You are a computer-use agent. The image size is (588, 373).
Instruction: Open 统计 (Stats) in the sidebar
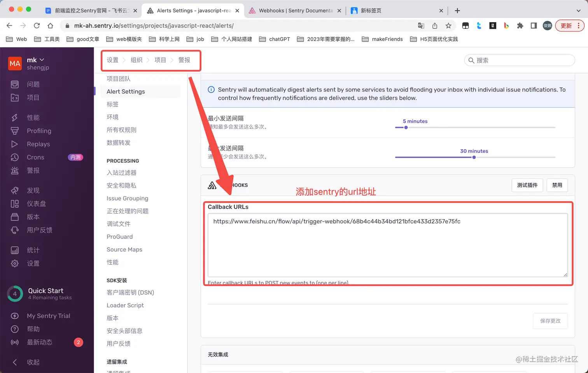(33, 250)
